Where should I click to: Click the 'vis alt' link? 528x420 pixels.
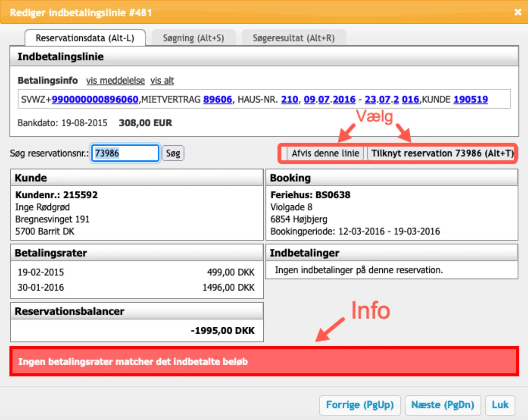pos(162,81)
